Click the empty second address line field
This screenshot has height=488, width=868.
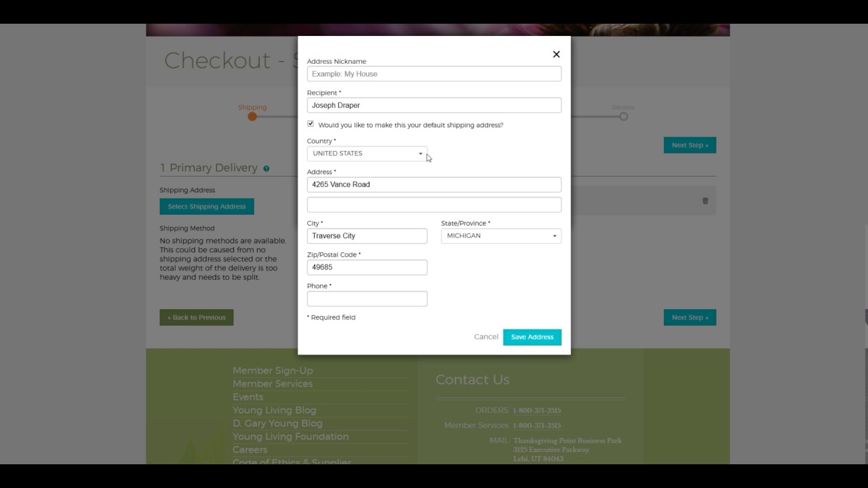tap(434, 205)
